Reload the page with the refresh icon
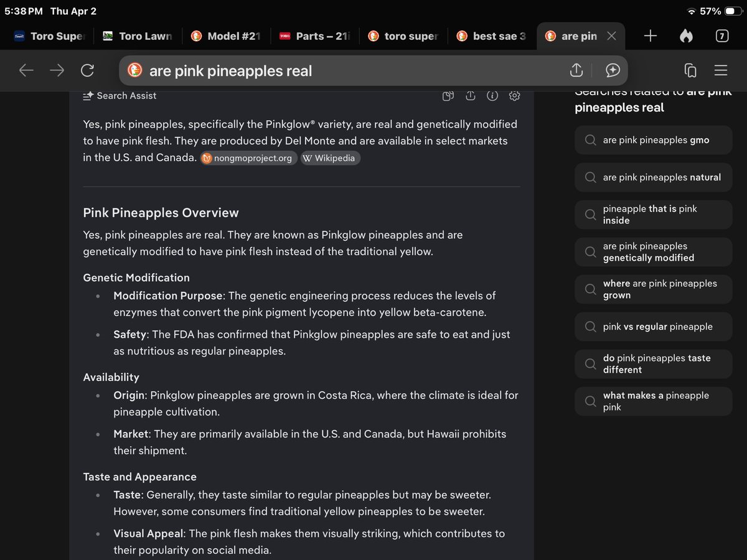This screenshot has width=747, height=560. [x=87, y=70]
